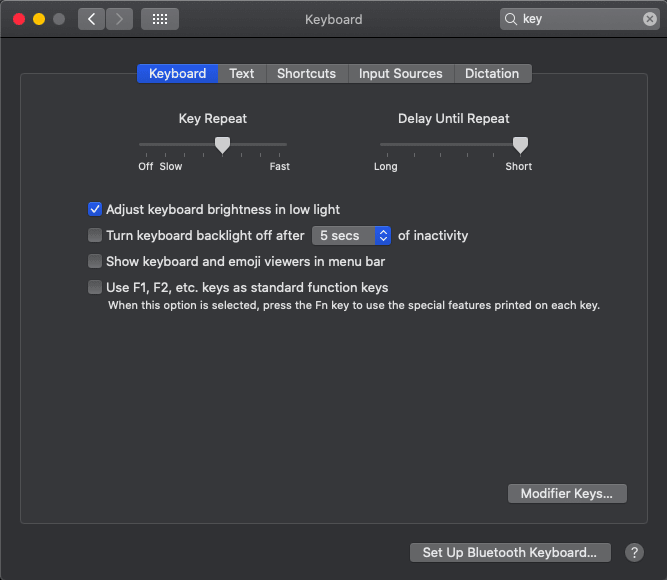Enable Turn keyboard backlight off after checkbox
The height and width of the screenshot is (580, 667).
click(x=95, y=235)
